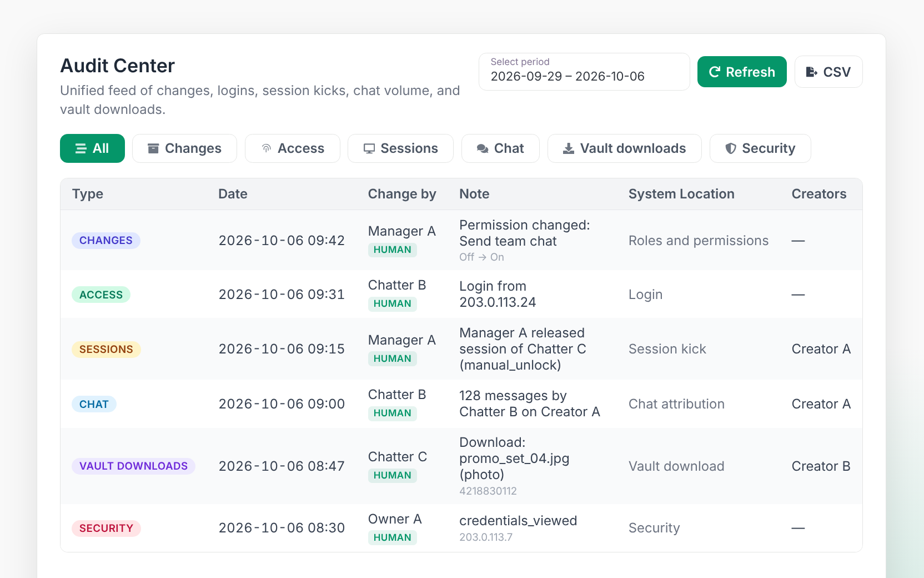The height and width of the screenshot is (578, 924).
Task: Click the SECURITY type badge
Action: click(106, 528)
